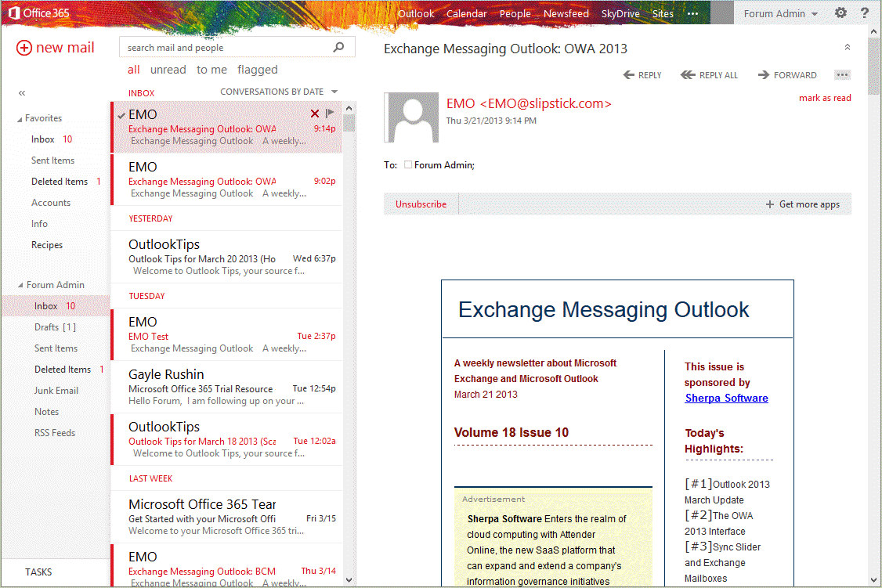882x588 pixels.
Task: Click the EMO sender avatar picture
Action: (412, 117)
